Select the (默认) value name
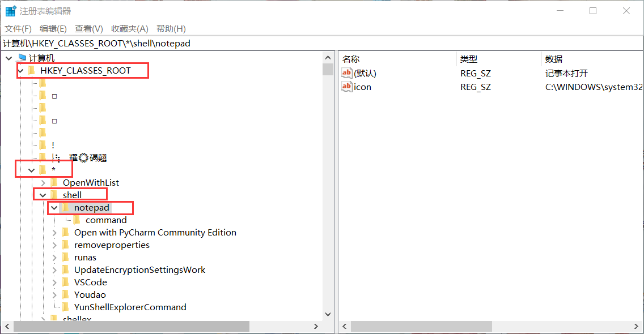 click(365, 74)
